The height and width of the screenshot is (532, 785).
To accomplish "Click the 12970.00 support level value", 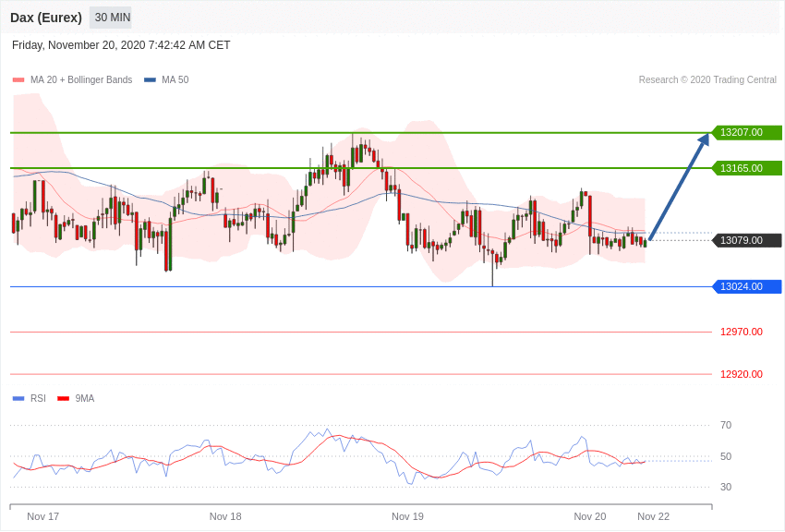I will [x=742, y=332].
